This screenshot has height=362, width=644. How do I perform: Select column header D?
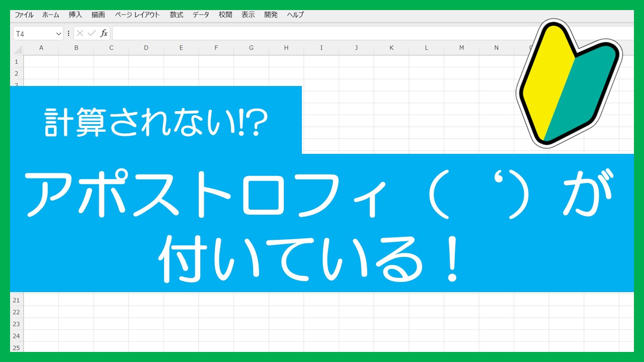coord(146,48)
